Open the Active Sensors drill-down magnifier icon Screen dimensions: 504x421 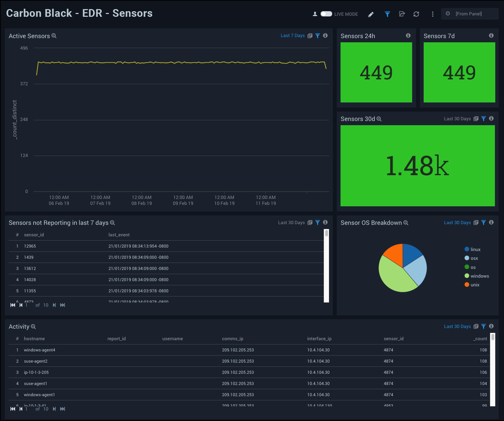[54, 36]
